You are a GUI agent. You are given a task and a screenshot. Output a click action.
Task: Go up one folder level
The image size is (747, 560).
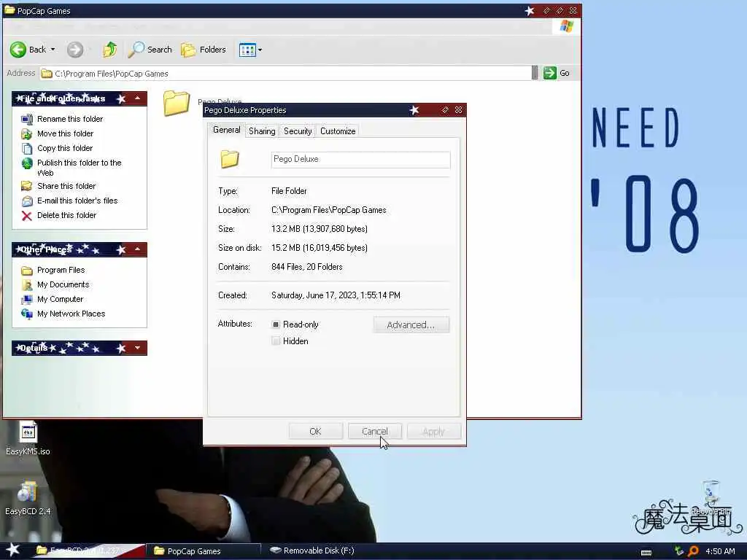pos(110,50)
